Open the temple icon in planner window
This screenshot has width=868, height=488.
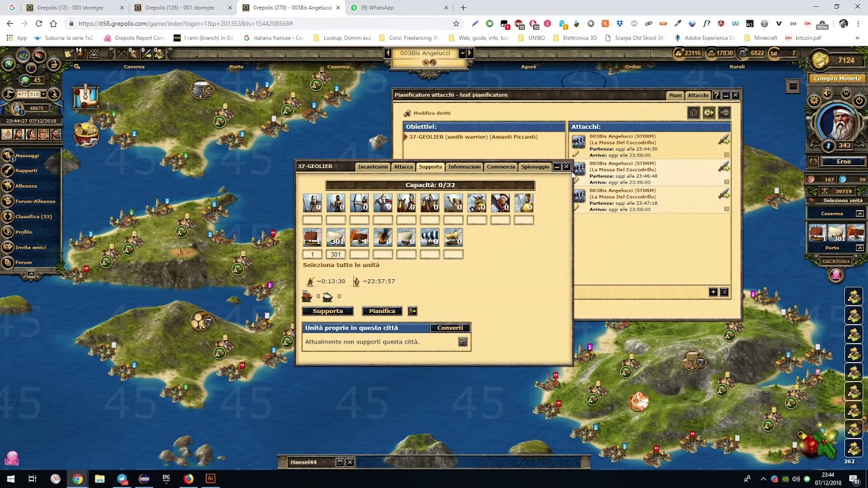pyautogui.click(x=694, y=113)
